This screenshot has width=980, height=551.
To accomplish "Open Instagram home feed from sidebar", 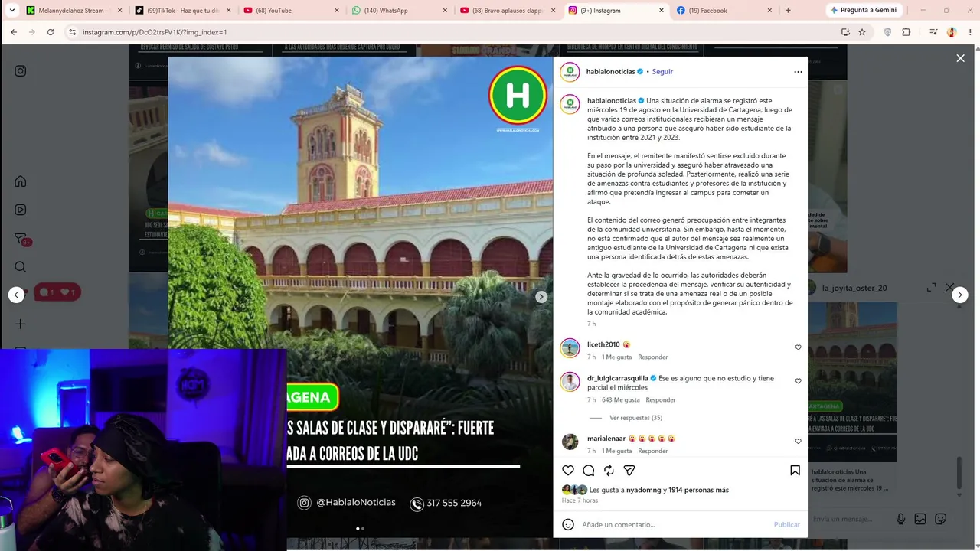I will point(21,181).
